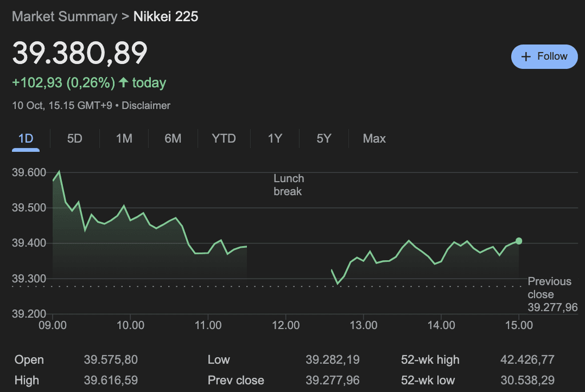Click the green endpoint dot on chart

point(518,241)
